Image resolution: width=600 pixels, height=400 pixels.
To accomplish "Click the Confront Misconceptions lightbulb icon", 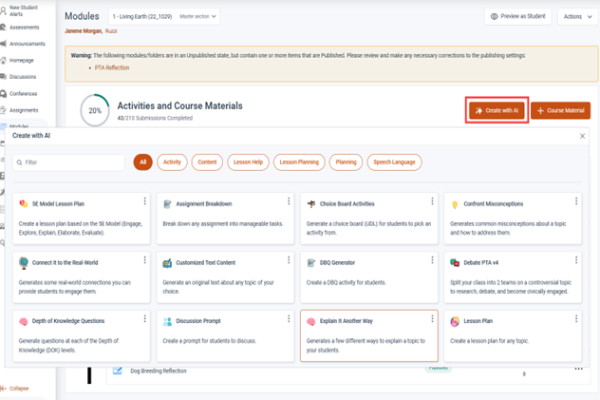I will (455, 204).
